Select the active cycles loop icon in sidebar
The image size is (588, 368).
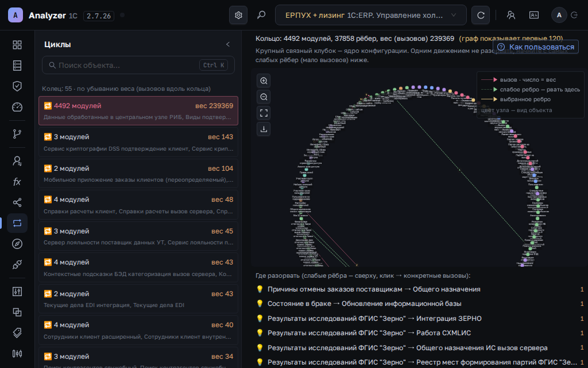[x=17, y=223]
